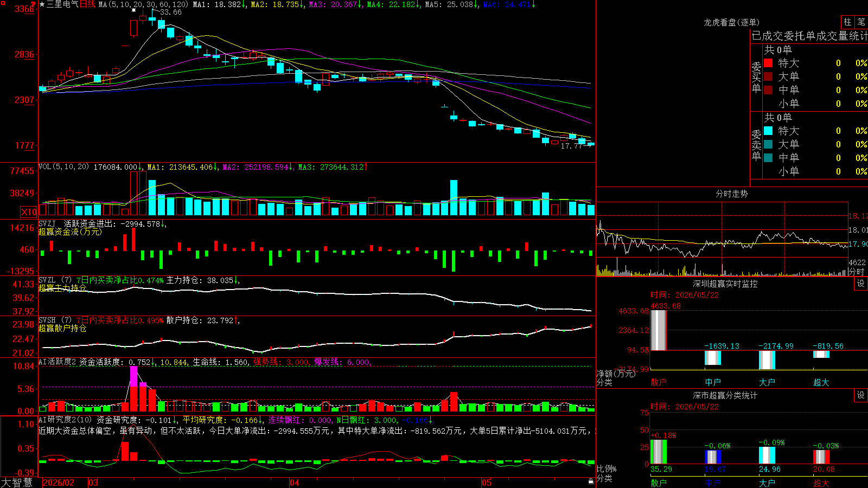Image resolution: width=868 pixels, height=488 pixels.
Task: Click the 超赢资金流(万元) label
Action: (70, 232)
